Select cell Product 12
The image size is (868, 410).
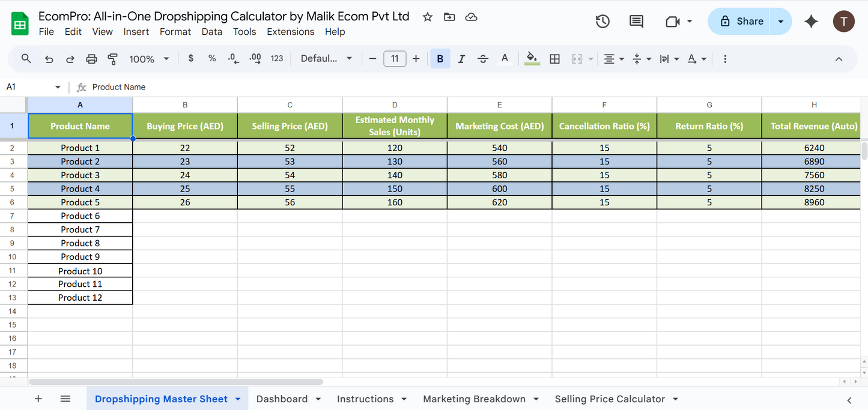click(80, 298)
